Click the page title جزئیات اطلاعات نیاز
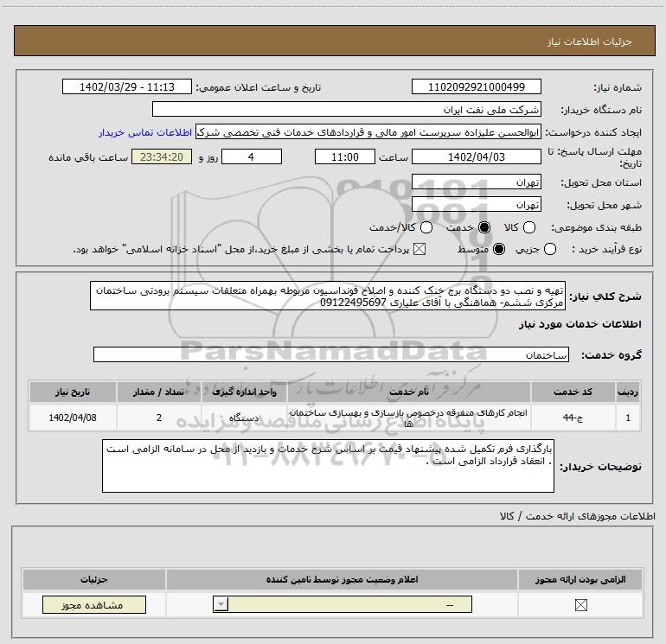This screenshot has height=644, width=666. [x=589, y=41]
